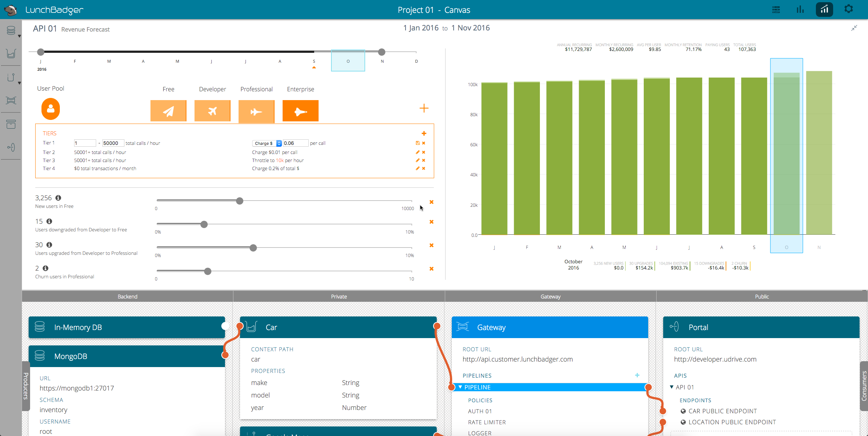Image resolution: width=868 pixels, height=436 pixels.
Task: Select the Developer plan icon
Action: pos(212,111)
